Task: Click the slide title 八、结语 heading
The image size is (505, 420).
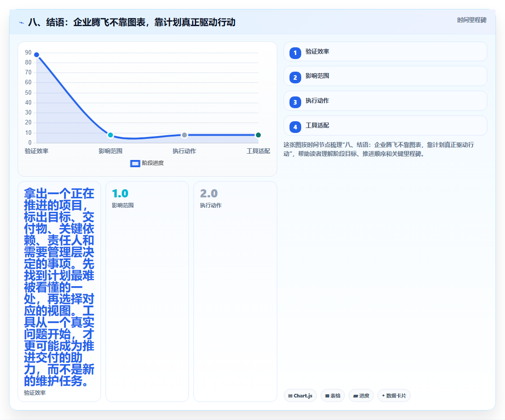Action: pos(132,22)
